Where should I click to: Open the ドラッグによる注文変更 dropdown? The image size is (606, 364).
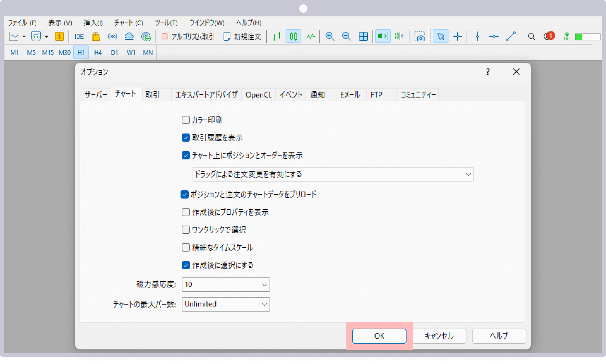click(x=333, y=174)
